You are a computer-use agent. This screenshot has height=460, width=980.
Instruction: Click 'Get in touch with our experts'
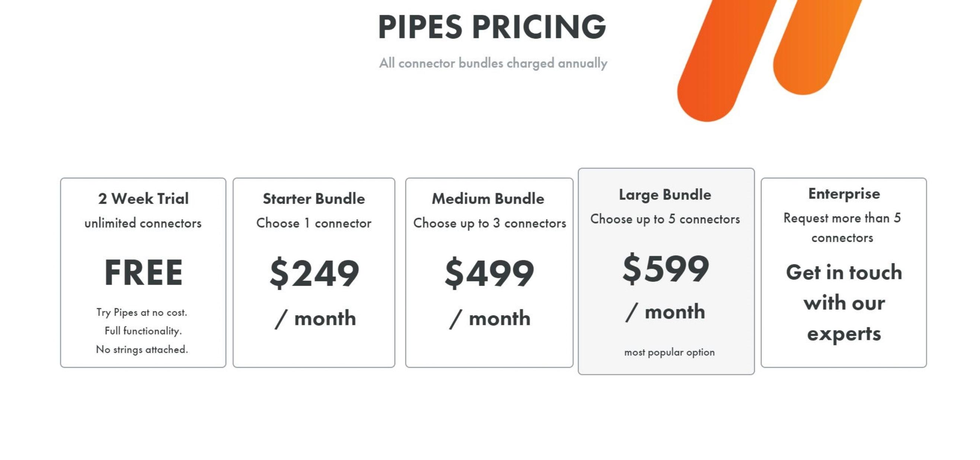(844, 303)
